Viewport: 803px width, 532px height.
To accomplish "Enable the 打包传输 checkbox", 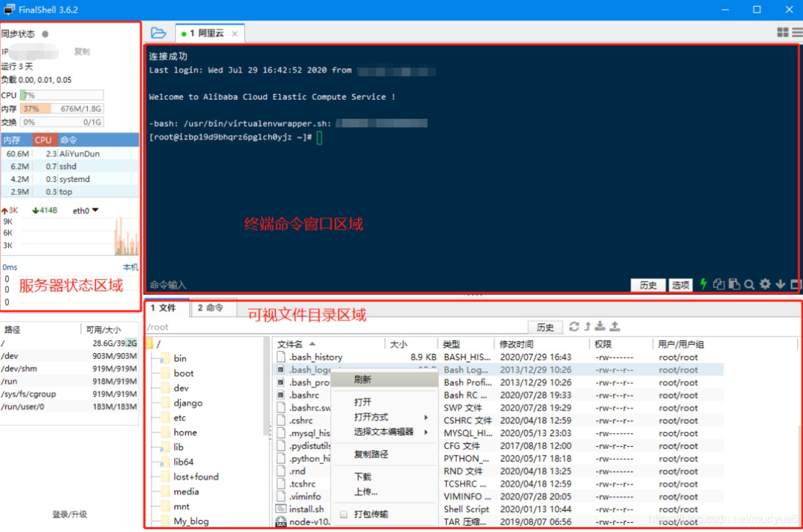I will point(344,514).
